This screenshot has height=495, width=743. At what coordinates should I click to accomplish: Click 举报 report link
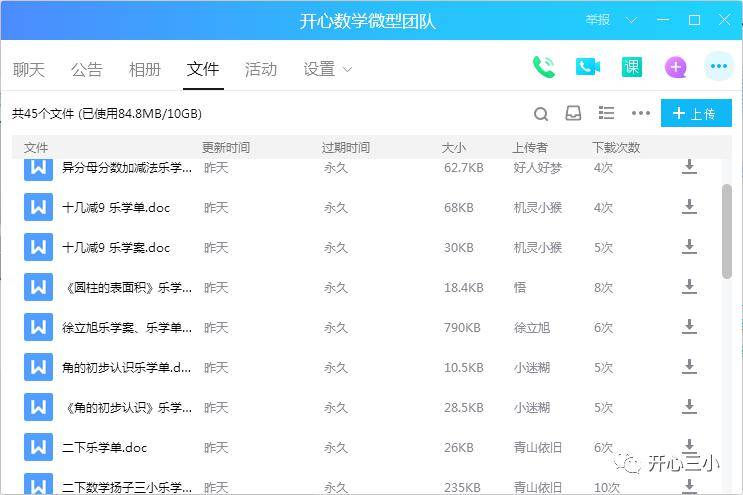pyautogui.click(x=598, y=20)
